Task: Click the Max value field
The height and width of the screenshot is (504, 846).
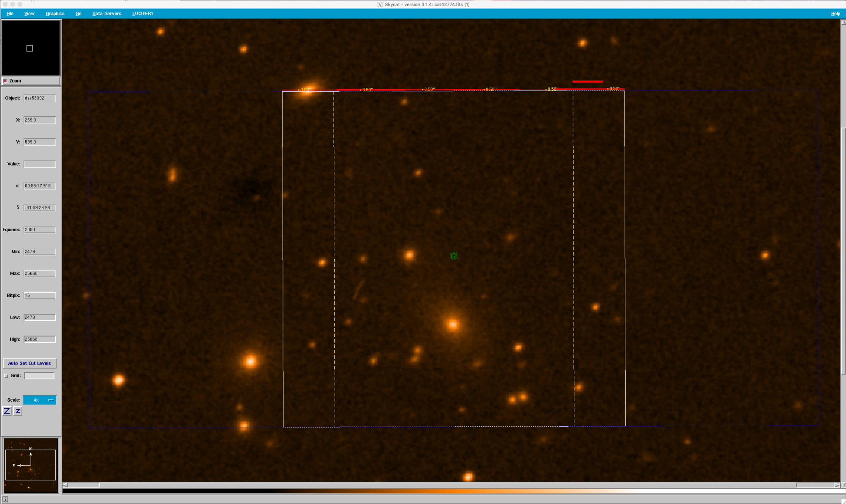Action: pos(40,273)
